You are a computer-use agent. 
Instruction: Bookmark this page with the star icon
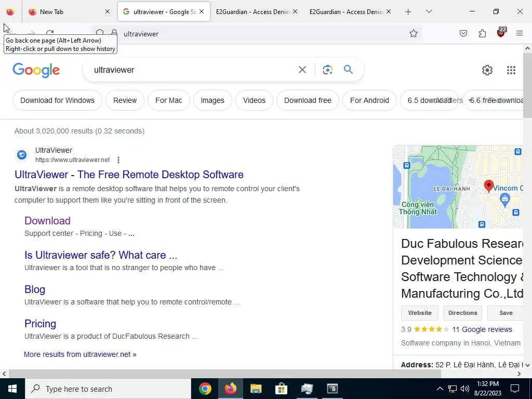tap(413, 33)
